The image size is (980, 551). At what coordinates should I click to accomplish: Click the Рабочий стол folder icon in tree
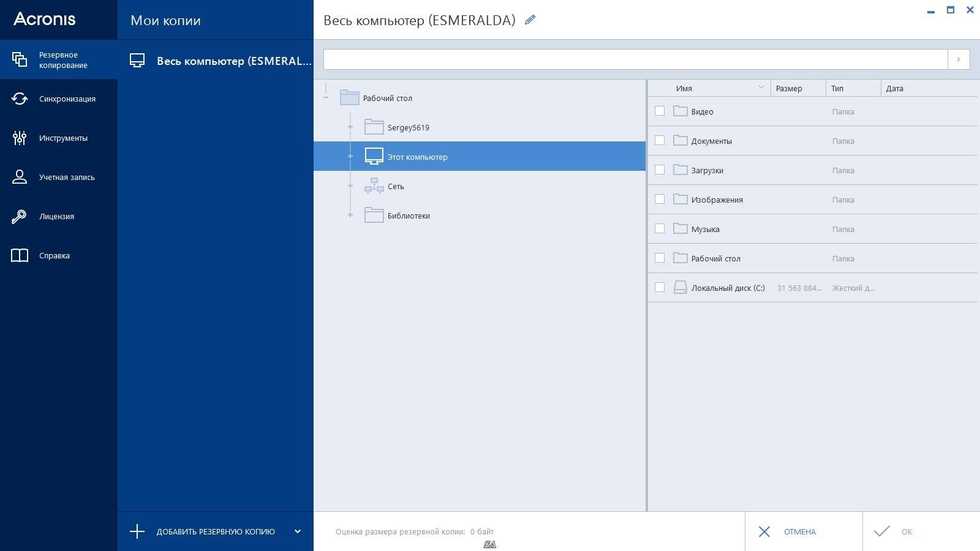coord(350,97)
